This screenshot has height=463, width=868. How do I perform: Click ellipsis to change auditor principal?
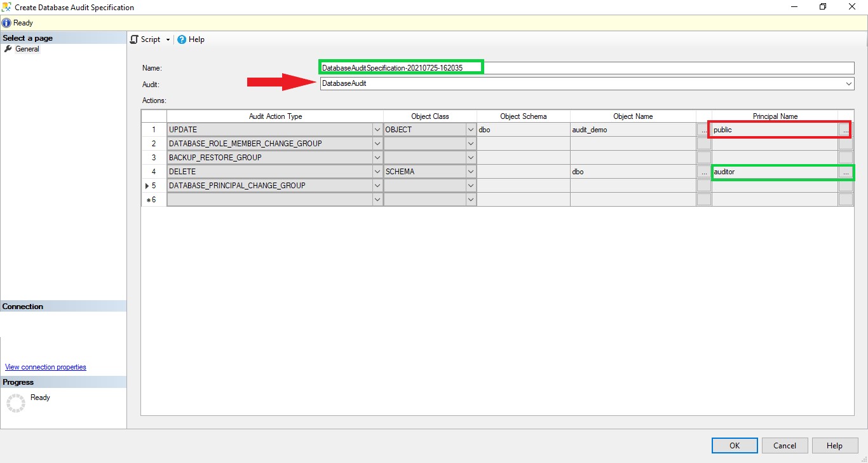(846, 171)
